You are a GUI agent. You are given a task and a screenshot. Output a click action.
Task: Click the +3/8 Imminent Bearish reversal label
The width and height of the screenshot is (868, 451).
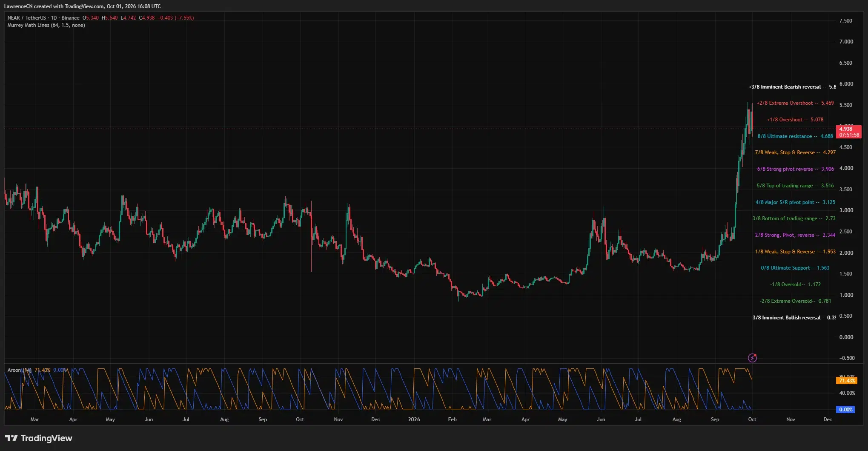tap(792, 87)
